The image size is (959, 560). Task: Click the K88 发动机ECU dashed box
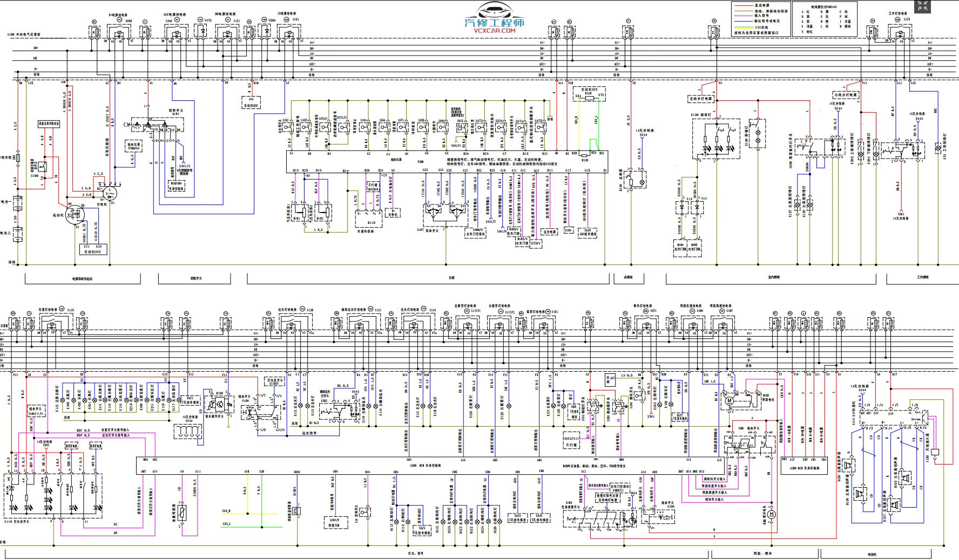click(251, 102)
